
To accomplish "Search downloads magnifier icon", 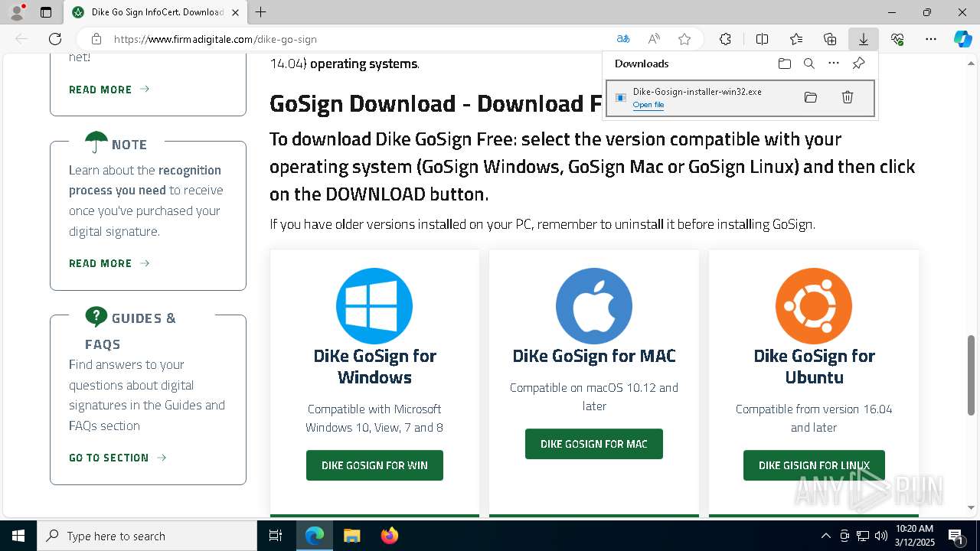I will 809,64.
